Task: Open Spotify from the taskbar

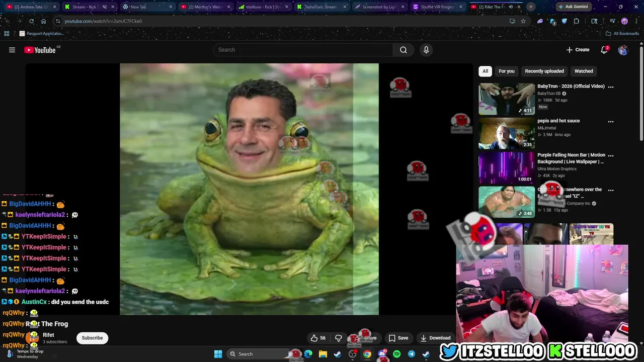Action: [397, 354]
